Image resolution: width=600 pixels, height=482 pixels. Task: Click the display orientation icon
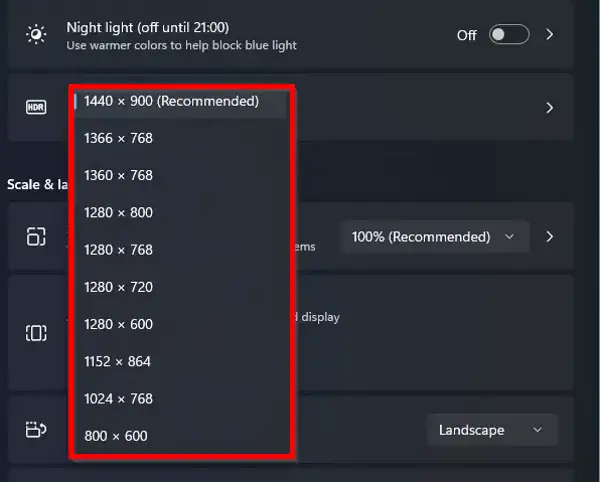click(36, 430)
